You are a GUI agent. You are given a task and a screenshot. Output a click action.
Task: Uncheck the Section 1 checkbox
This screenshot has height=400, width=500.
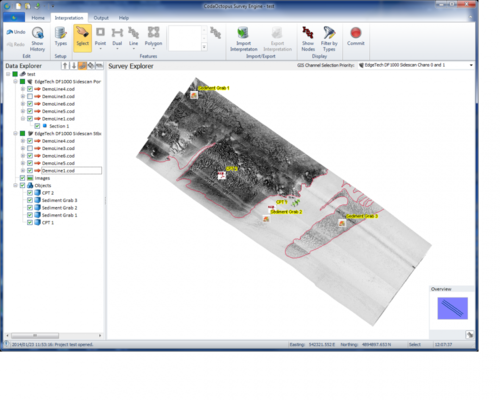[37, 126]
